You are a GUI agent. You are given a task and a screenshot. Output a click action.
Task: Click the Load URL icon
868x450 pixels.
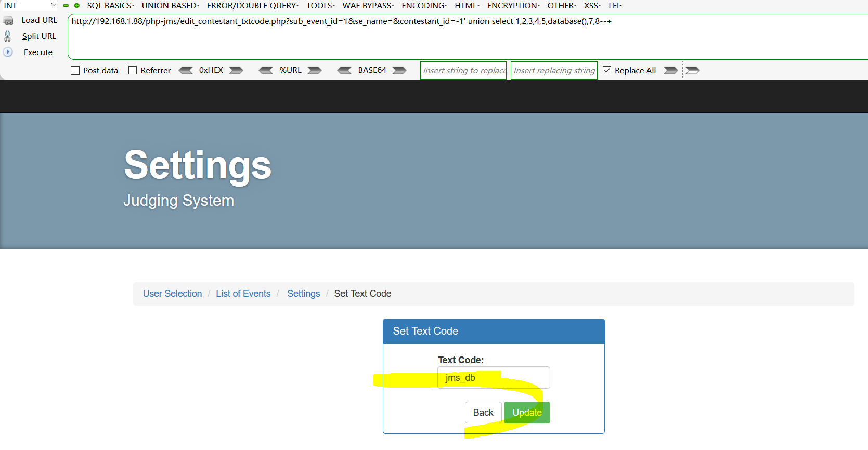pyautogui.click(x=8, y=21)
